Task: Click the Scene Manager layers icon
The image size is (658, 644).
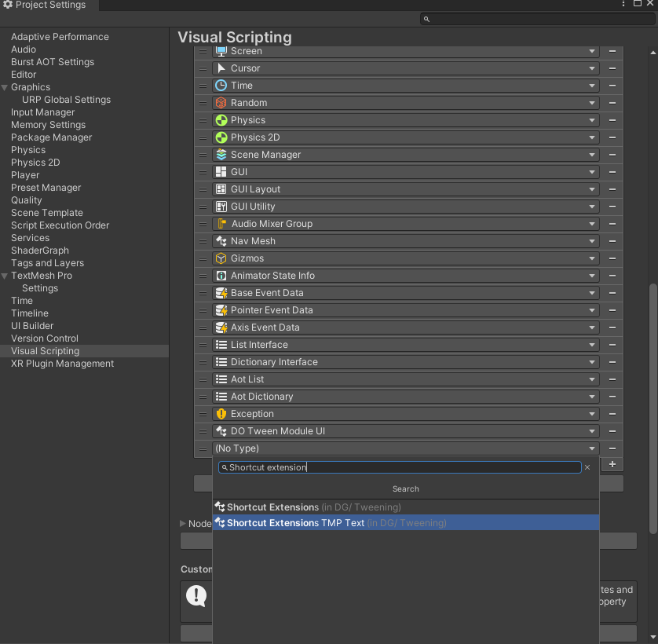Action: pyautogui.click(x=221, y=155)
